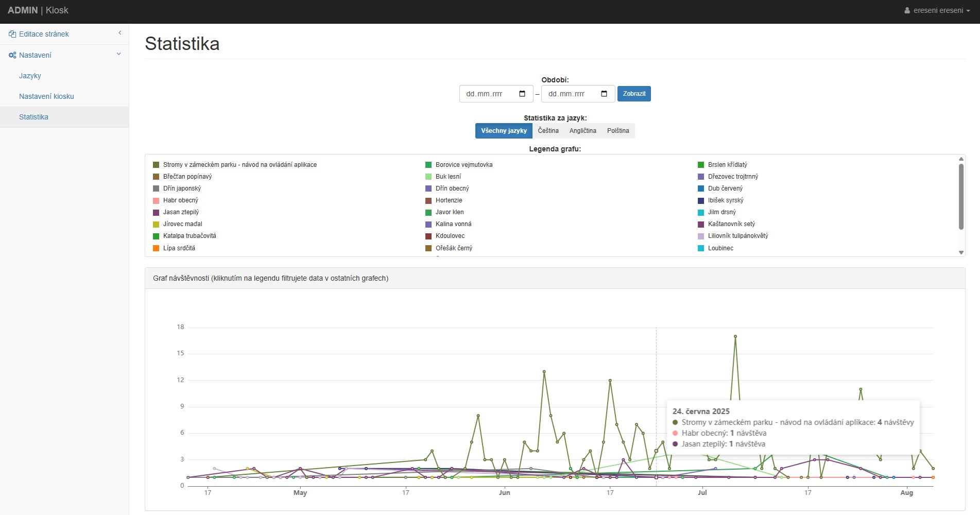
Task: Open the Jazyky sidebar link
Action: click(x=30, y=76)
